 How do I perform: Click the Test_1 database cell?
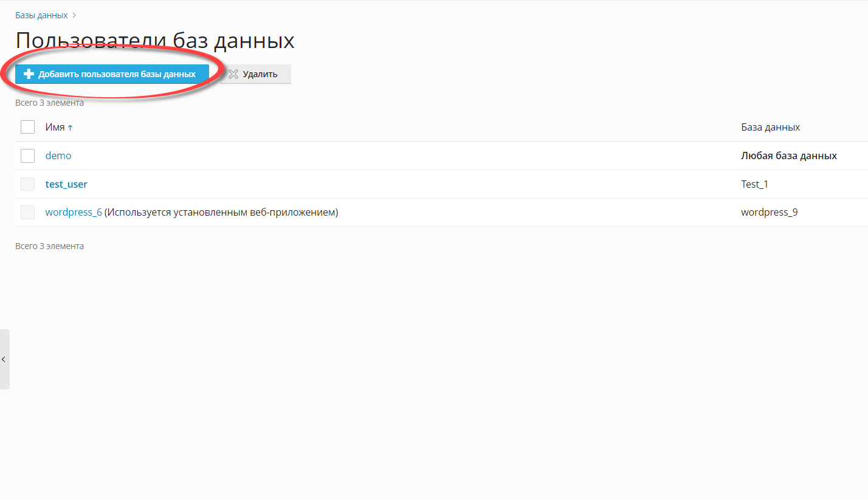tap(754, 184)
